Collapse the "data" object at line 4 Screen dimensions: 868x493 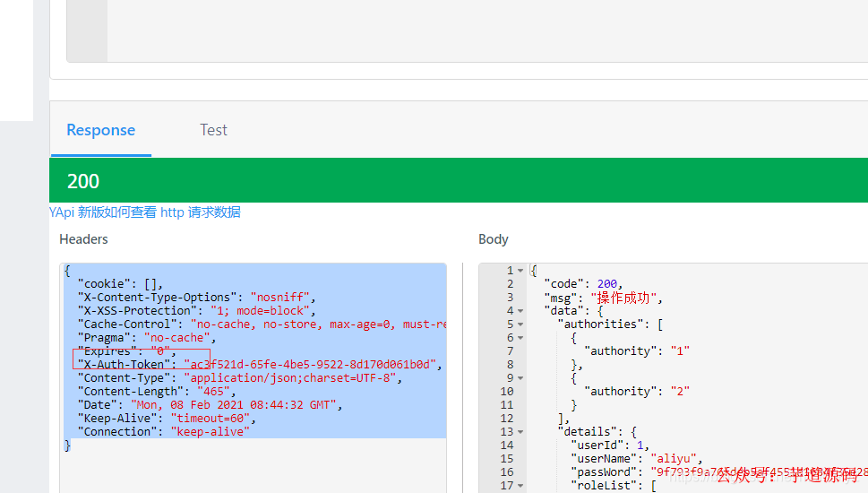pyautogui.click(x=520, y=311)
